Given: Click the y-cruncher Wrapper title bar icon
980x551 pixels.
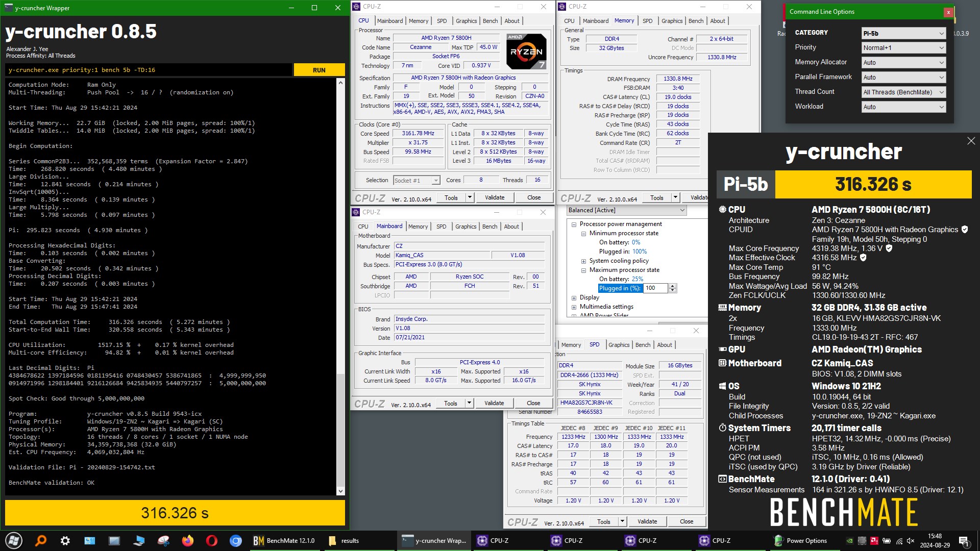Looking at the screenshot, I should click(8, 8).
